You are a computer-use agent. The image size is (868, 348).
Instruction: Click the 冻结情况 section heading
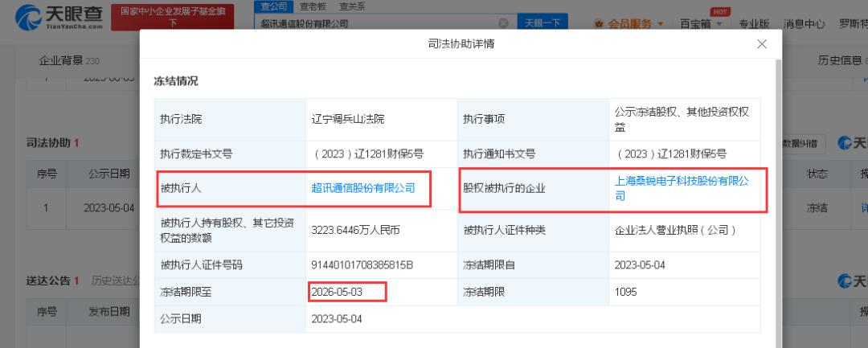(175, 81)
